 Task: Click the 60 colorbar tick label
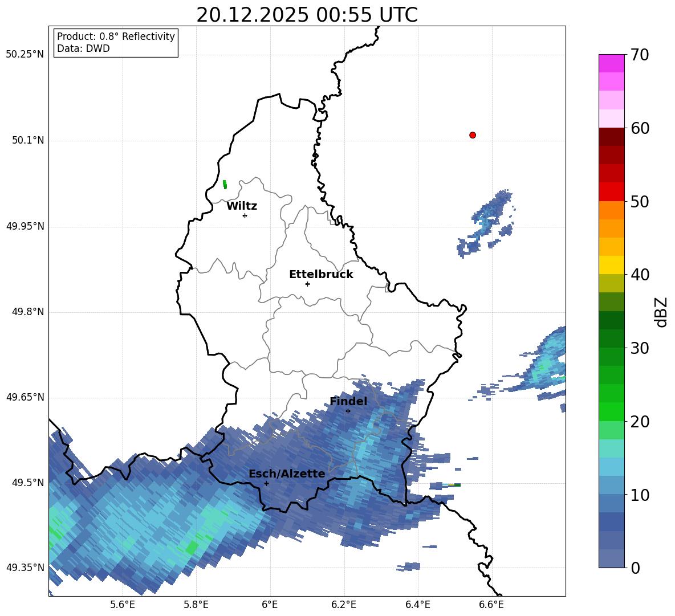(640, 128)
